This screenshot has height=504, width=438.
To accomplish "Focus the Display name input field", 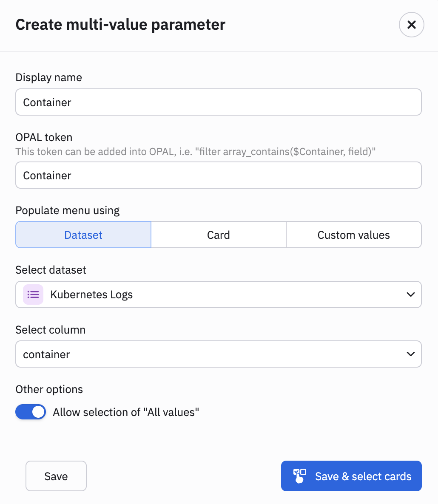I will pos(218,102).
